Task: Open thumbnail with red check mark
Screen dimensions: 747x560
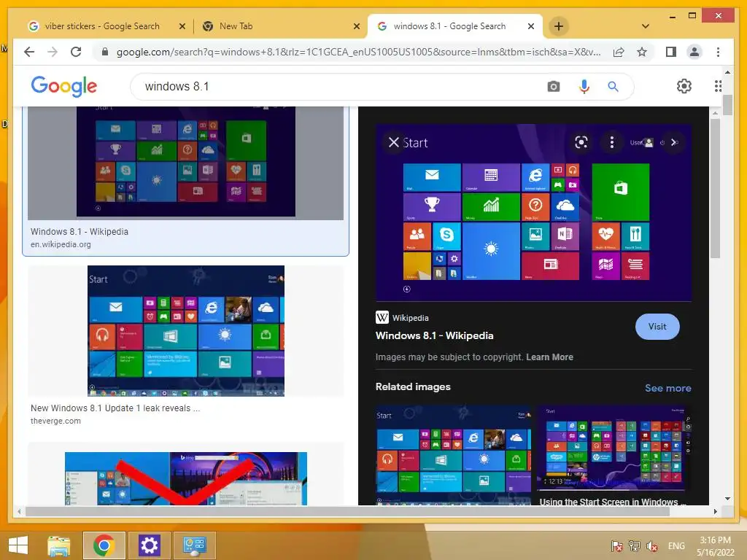Action: [186, 478]
